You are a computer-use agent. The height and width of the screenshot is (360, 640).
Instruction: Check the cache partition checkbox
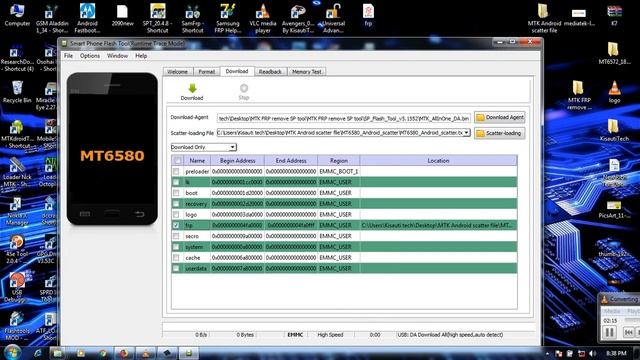pos(176,258)
